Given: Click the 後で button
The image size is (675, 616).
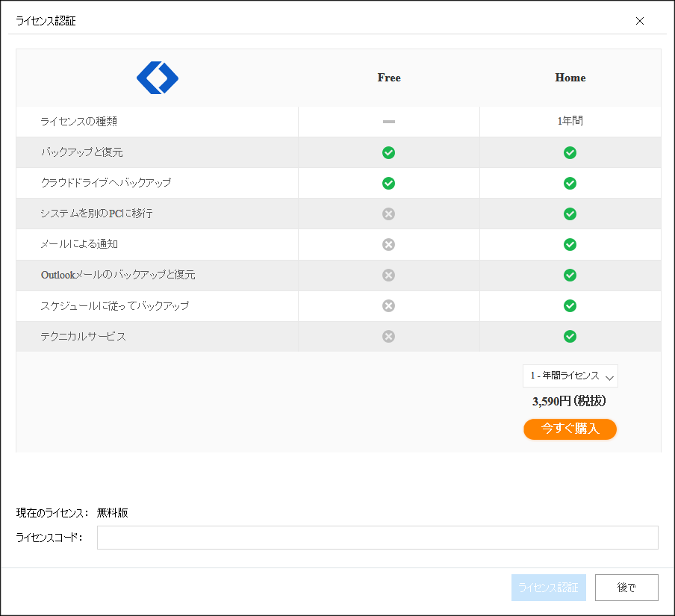Looking at the screenshot, I should [x=626, y=587].
